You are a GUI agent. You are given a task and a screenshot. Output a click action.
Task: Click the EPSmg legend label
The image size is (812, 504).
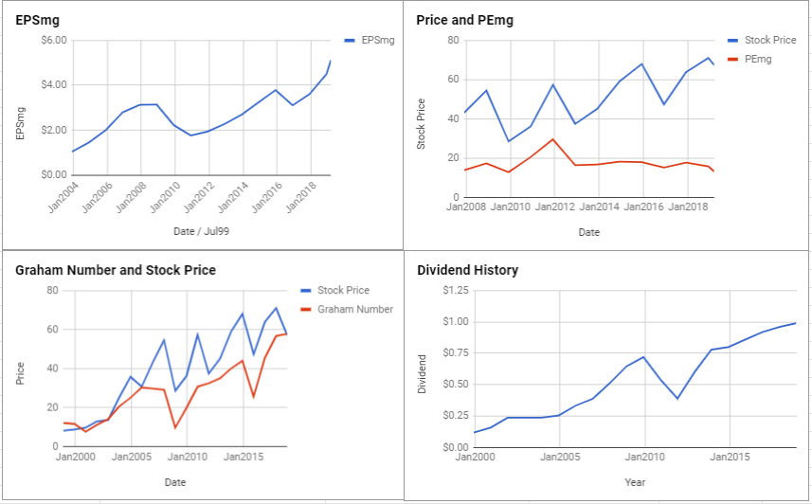[x=377, y=41]
